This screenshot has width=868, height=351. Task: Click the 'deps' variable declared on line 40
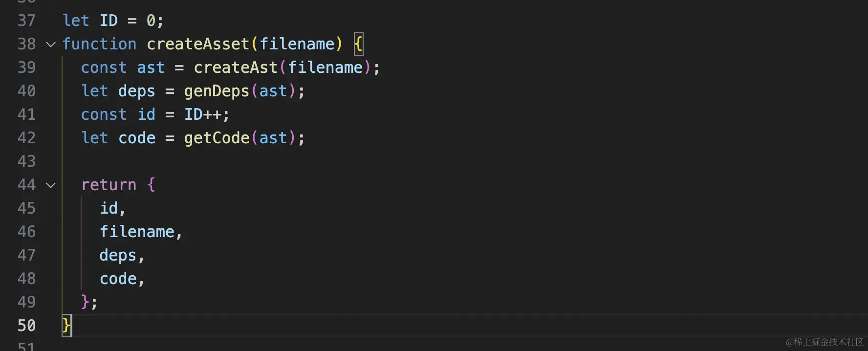tap(136, 91)
